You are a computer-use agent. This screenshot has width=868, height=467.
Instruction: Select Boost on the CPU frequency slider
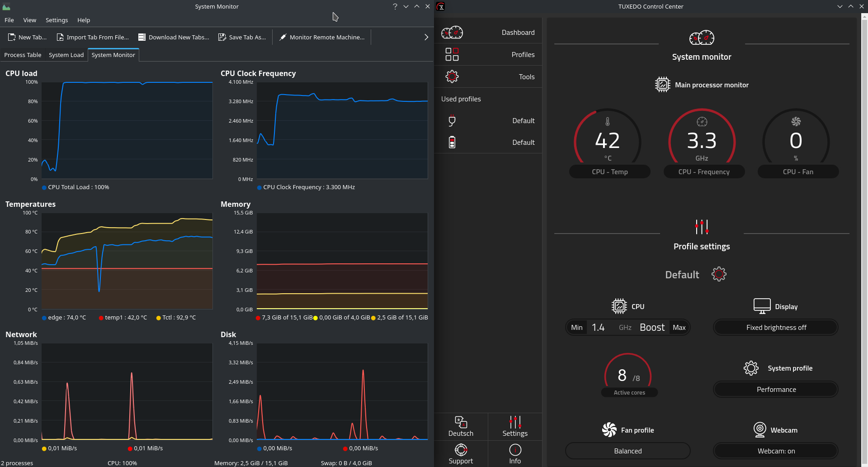(x=651, y=327)
